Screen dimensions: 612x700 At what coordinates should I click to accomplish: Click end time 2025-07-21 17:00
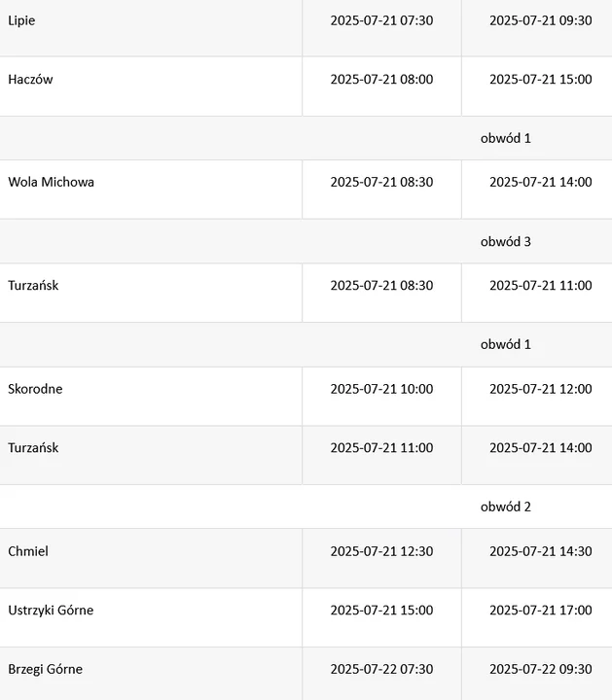point(540,611)
